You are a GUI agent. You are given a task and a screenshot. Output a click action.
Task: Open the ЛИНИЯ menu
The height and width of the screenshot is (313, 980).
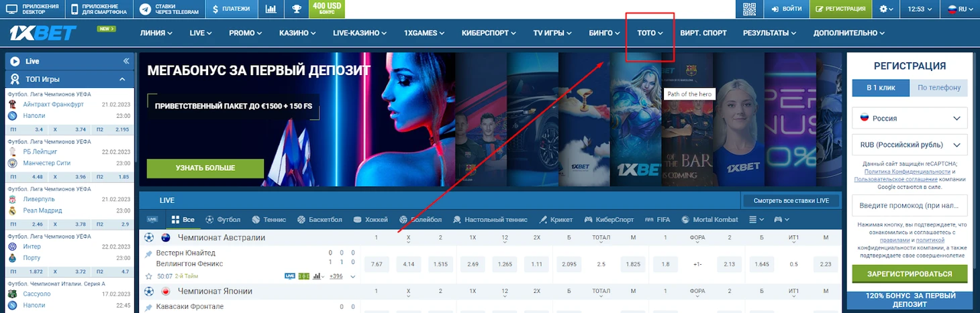(156, 33)
